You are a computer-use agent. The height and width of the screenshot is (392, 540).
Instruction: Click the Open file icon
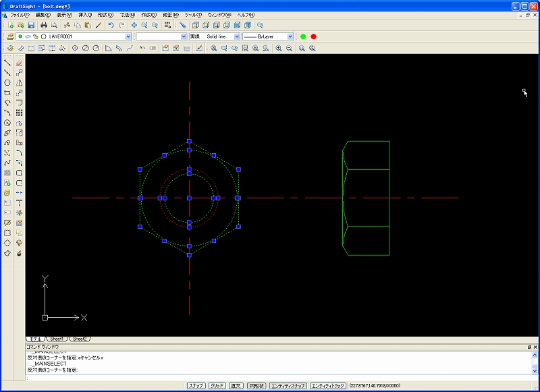[21, 25]
